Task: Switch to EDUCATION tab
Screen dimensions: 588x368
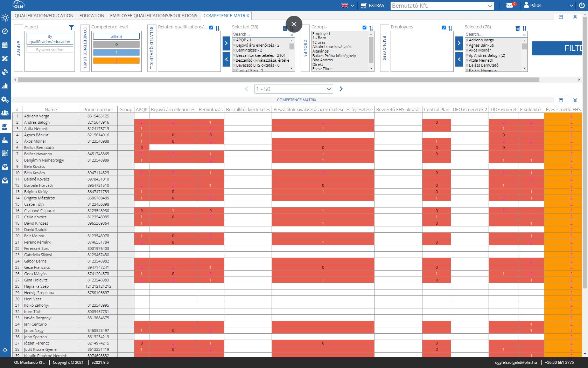Action: 92,16
